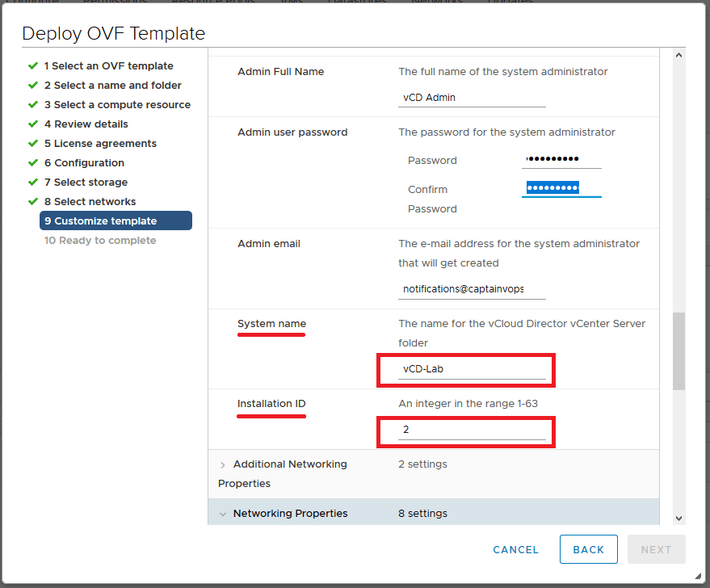Image resolution: width=710 pixels, height=588 pixels.
Task: Click the System name vCD-Lab field
Action: coord(473,369)
